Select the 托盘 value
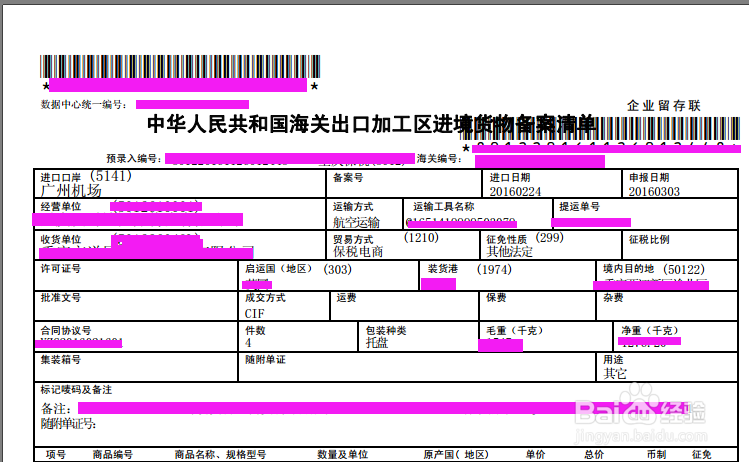Viewport: 749px width, 462px height. (x=377, y=343)
